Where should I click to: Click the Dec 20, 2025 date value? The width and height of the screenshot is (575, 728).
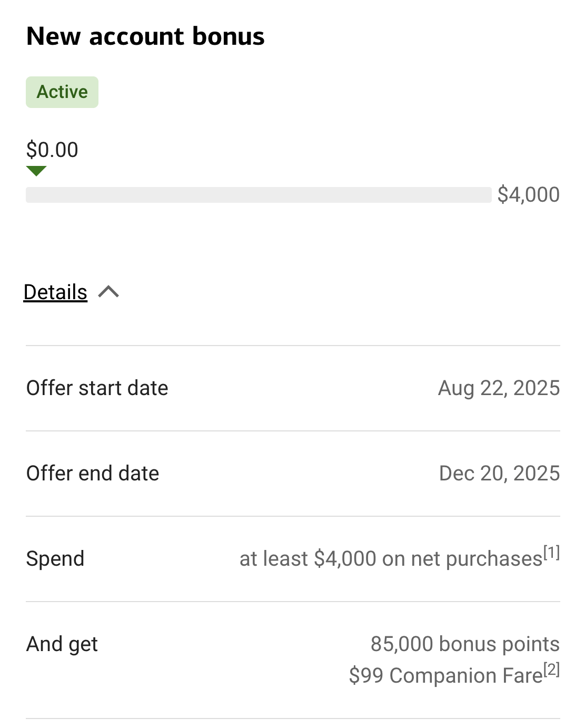click(499, 474)
